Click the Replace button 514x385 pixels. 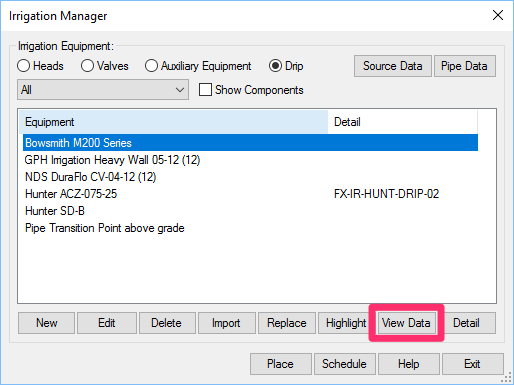(x=287, y=323)
